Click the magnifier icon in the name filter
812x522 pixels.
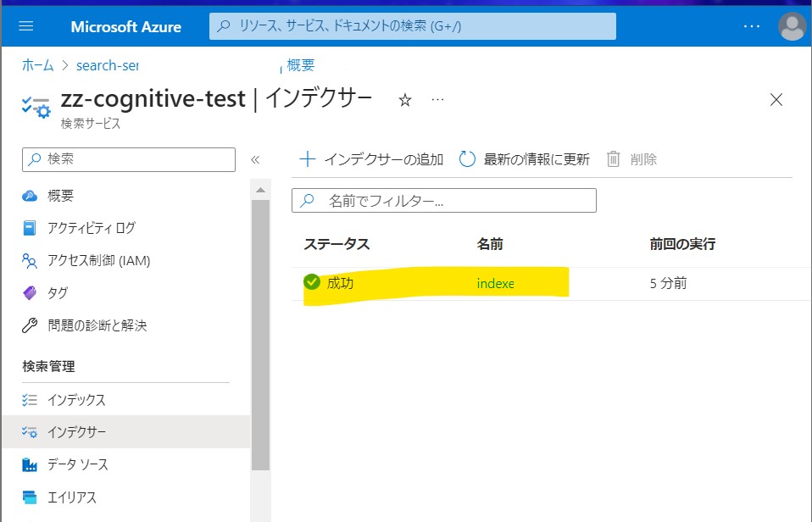(x=307, y=200)
